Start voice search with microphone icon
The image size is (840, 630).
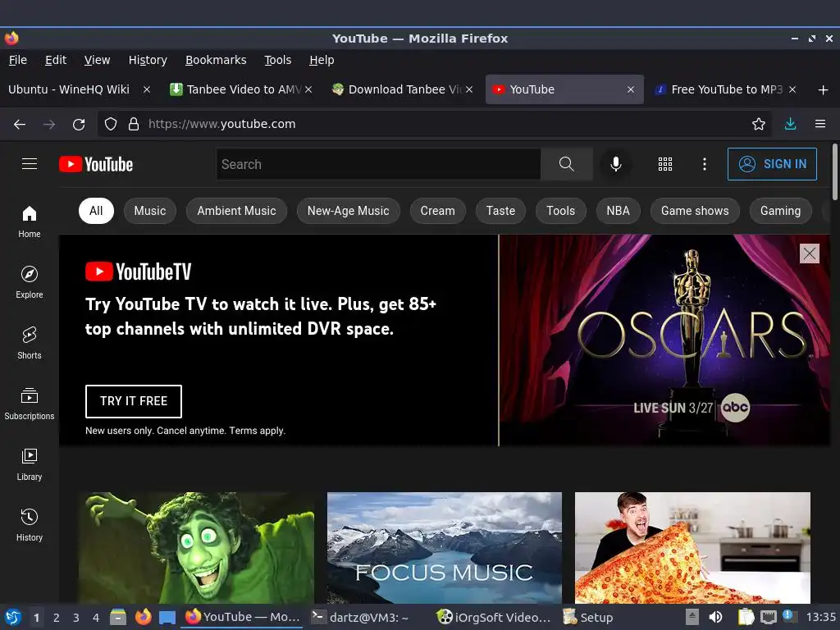point(615,164)
